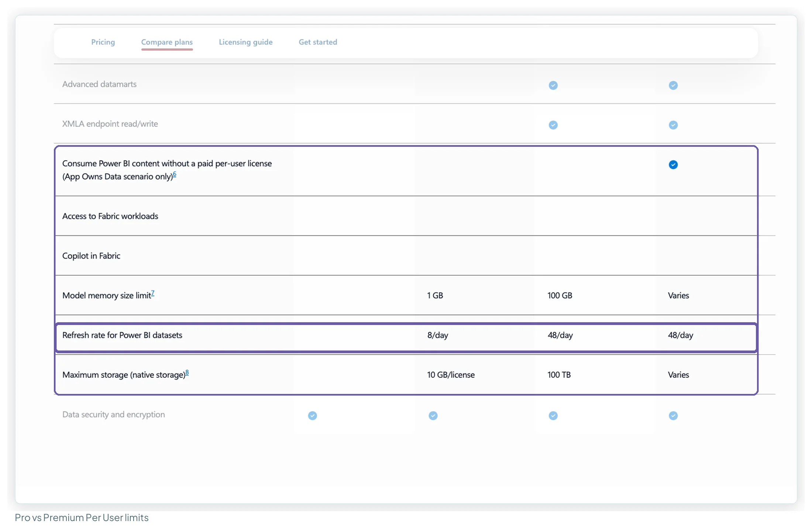Click last checkmark in Data security row
812x531 pixels.
point(673,416)
